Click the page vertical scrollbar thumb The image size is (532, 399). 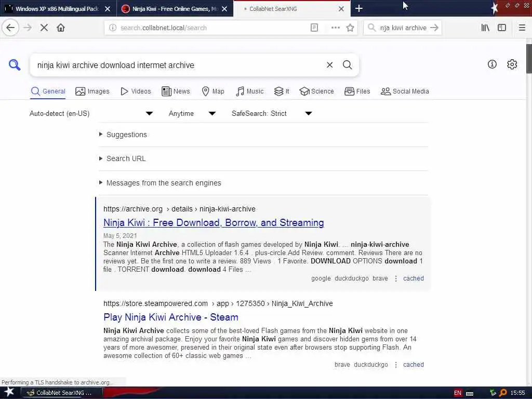pos(529,58)
